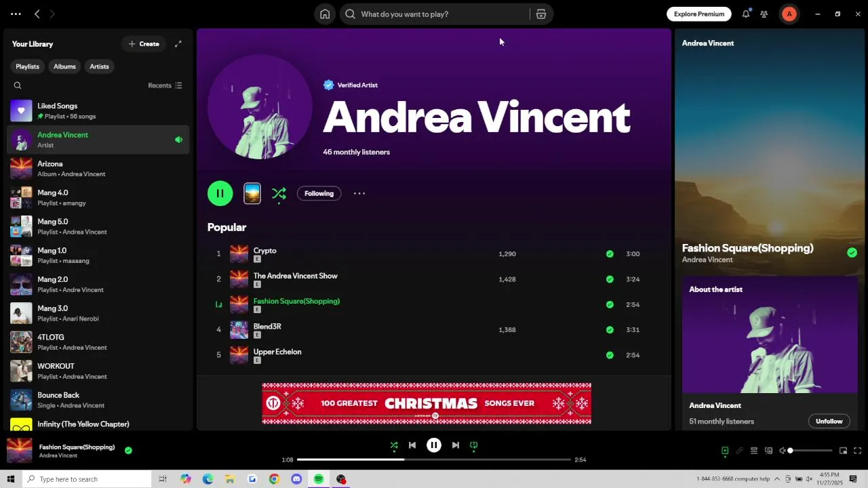Open the miniplayer icon
Image resolution: width=868 pixels, height=488 pixels.
tap(844, 451)
